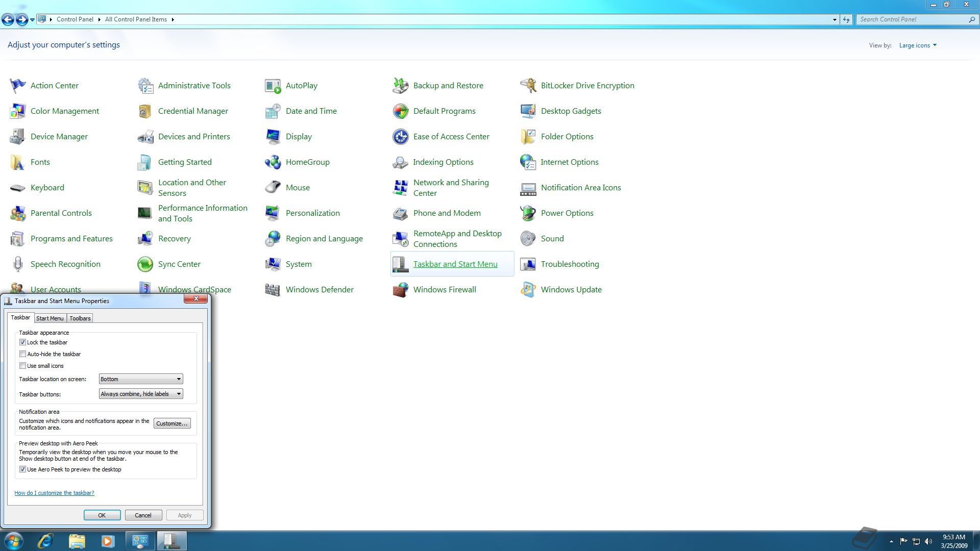Image resolution: width=980 pixels, height=551 pixels.
Task: Click All Control Panel Items breadcrumb
Action: [x=136, y=19]
